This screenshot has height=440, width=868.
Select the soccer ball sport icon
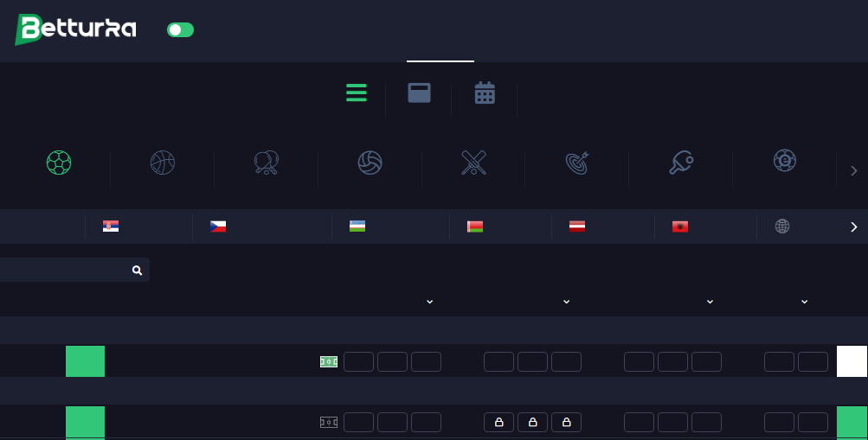pyautogui.click(x=59, y=163)
